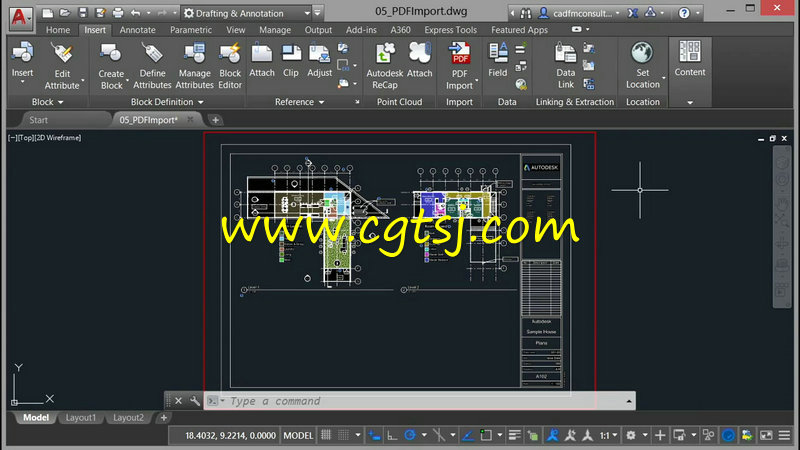Viewport: 800px width, 450px height.
Task: Close the 05_PDFImport file tab
Action: tap(190, 119)
